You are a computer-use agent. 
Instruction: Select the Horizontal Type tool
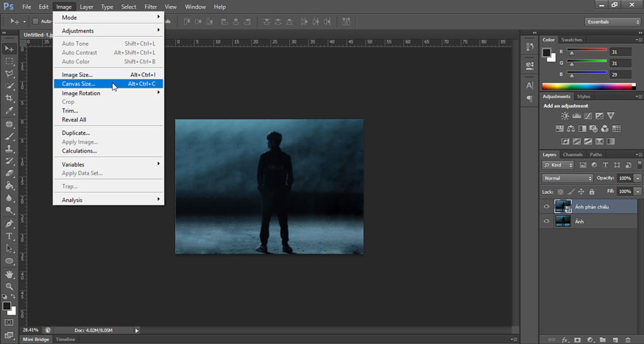9,236
